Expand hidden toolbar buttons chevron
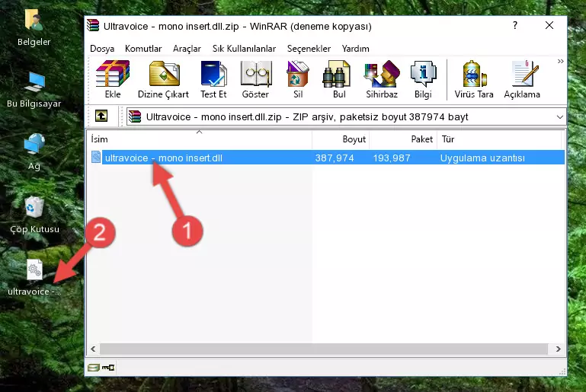Image resolution: width=586 pixels, height=392 pixels. coord(560,61)
